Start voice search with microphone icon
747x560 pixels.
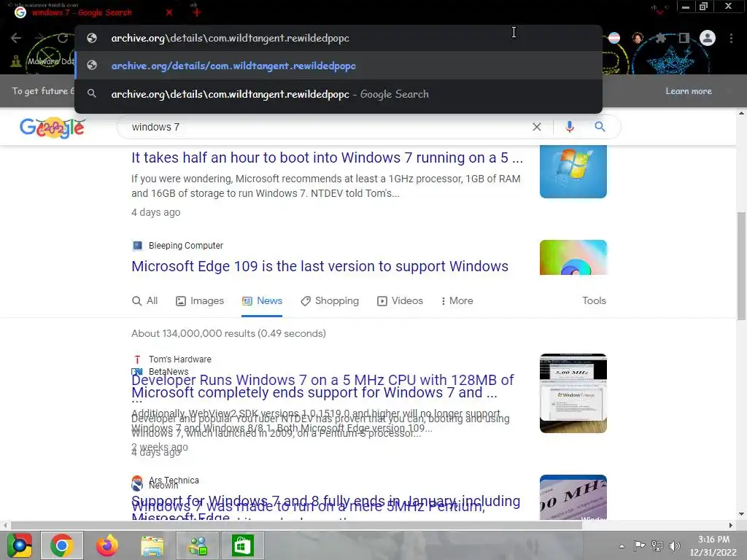point(569,127)
